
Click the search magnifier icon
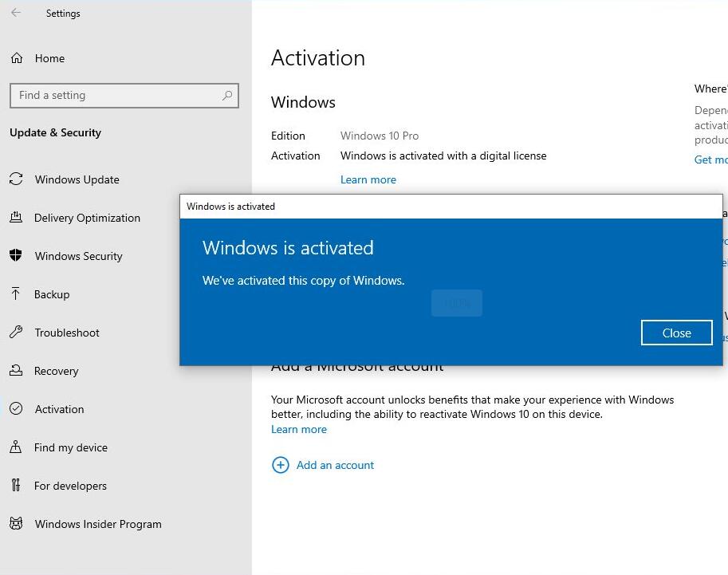coord(227,95)
